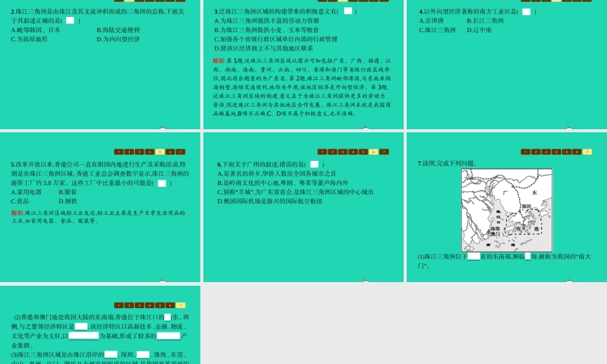Select option B.为珠江三角洲提供小麦、玉米等粮食
The height and width of the screenshot is (364, 607).
coord(266,30)
